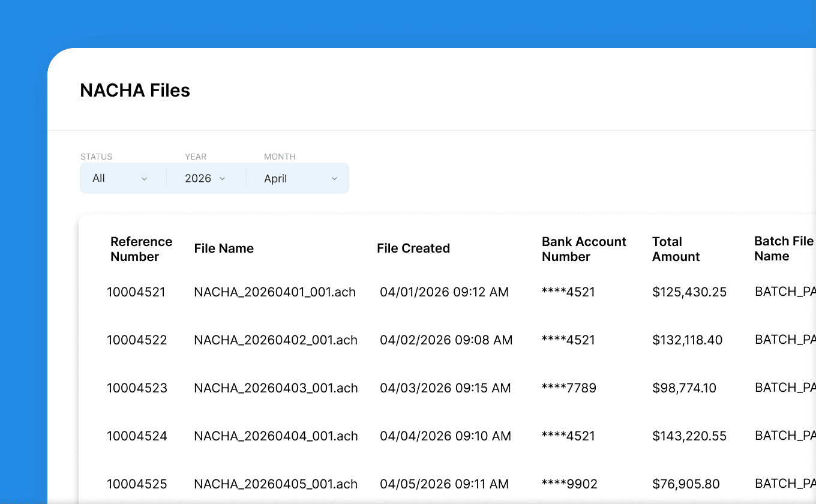Click the Bank Account Number column header

pyautogui.click(x=584, y=248)
